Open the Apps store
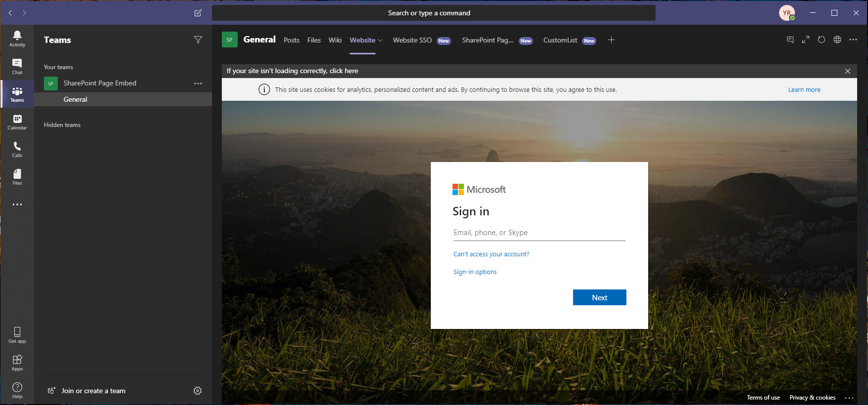868x405 pixels. pos(17,363)
